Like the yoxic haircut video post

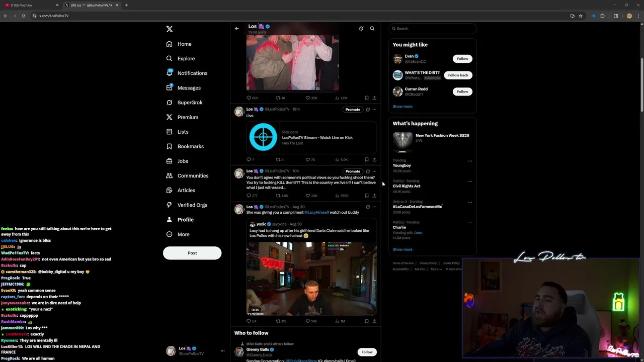[308, 321]
